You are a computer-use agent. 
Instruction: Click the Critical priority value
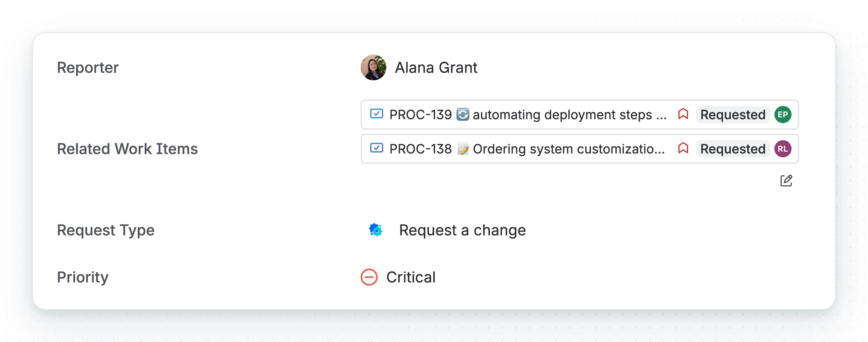click(x=411, y=277)
